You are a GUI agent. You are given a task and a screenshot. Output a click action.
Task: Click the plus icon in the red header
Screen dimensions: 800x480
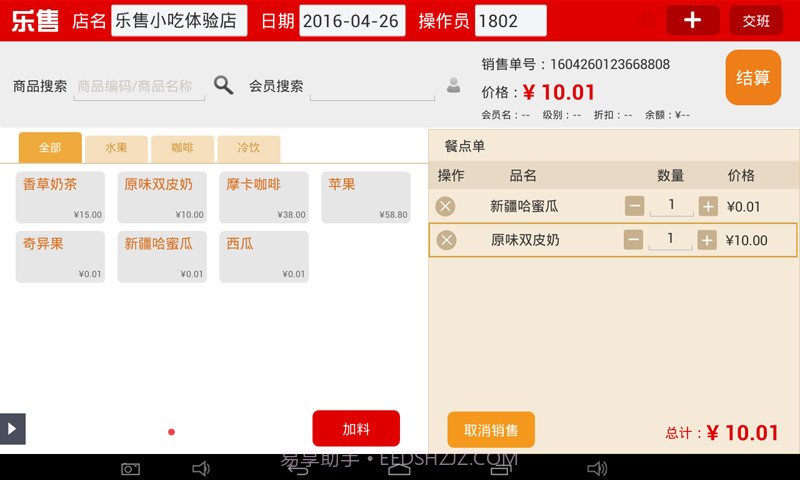(x=692, y=20)
